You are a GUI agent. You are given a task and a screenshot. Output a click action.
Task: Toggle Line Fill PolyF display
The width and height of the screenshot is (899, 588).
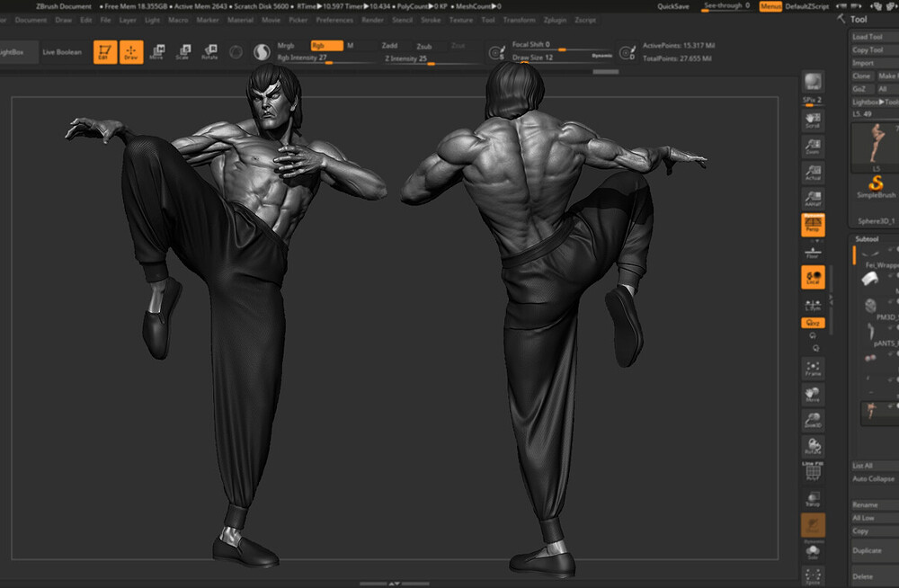pos(813,470)
